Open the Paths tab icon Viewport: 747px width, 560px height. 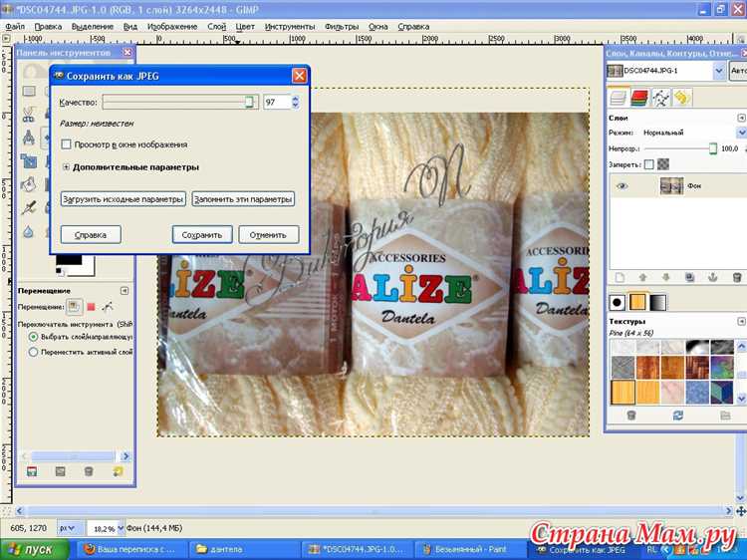point(659,98)
